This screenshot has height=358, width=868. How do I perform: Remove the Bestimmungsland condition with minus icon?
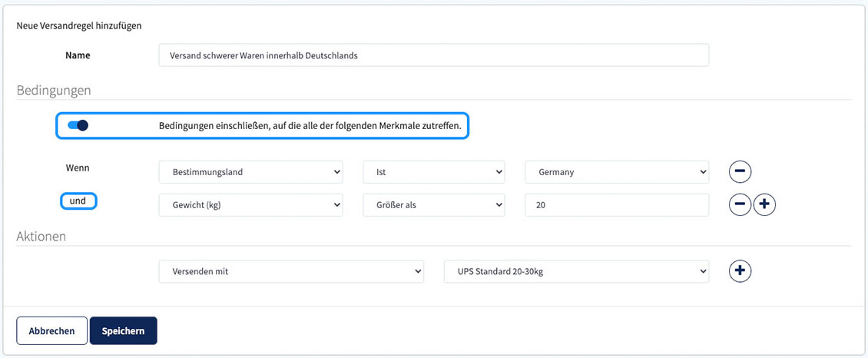click(740, 171)
